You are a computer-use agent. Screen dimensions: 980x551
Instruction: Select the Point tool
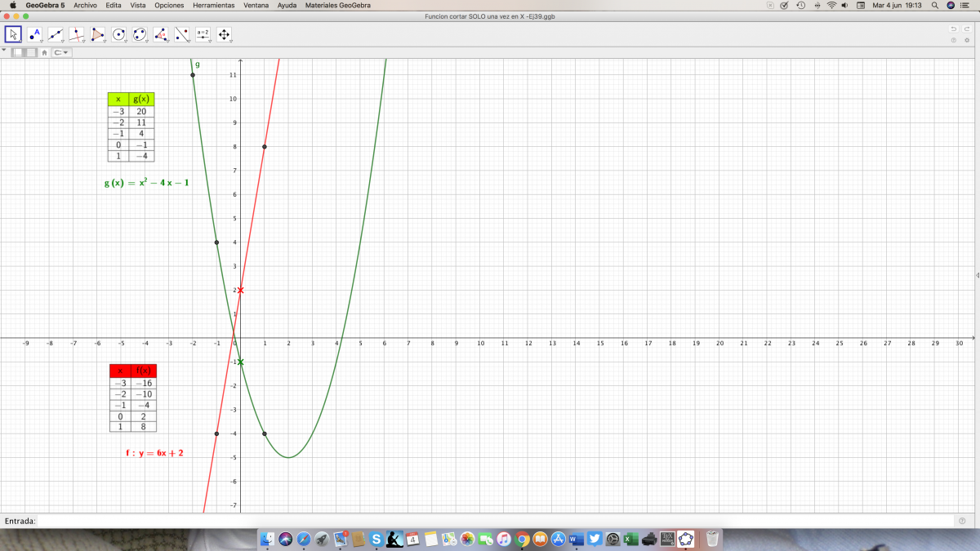point(34,34)
